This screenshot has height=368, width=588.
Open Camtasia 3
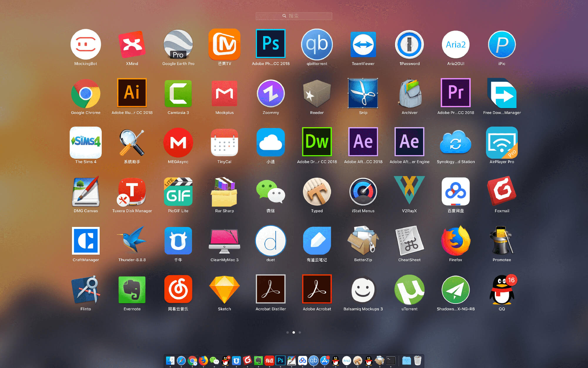point(178,94)
